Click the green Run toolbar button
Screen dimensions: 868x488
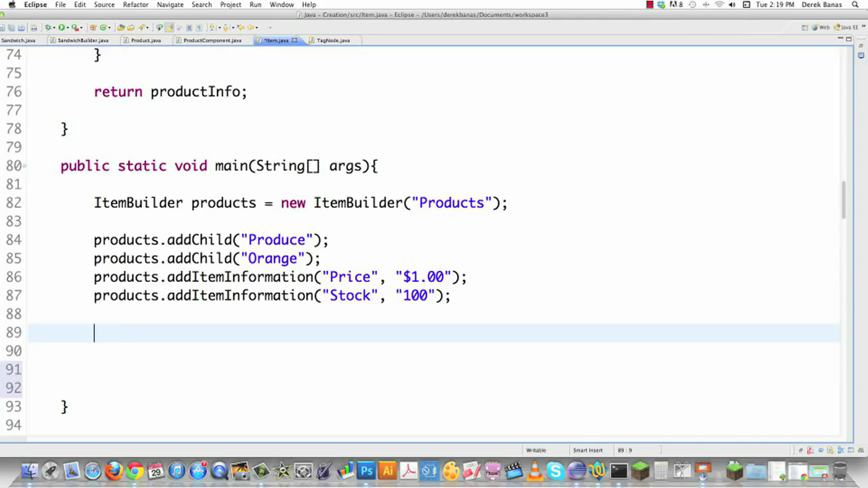pyautogui.click(x=61, y=27)
